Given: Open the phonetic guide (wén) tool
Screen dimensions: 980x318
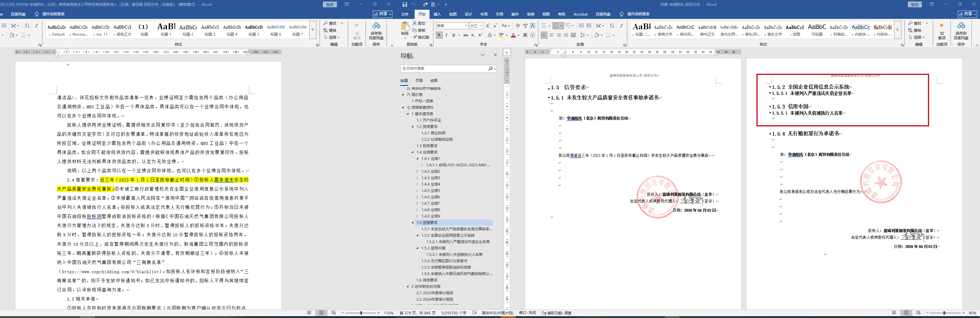Looking at the screenshot, I should coord(525,26).
